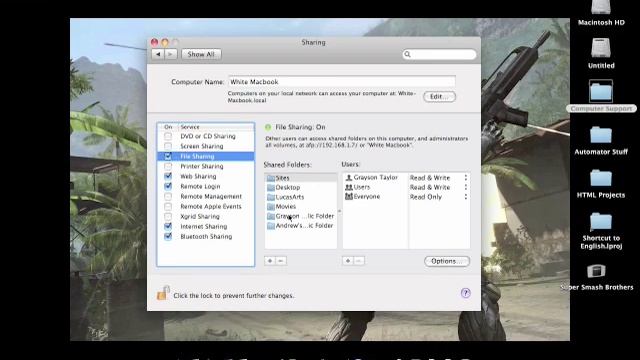Enable Remote Management checkbox

tap(168, 196)
